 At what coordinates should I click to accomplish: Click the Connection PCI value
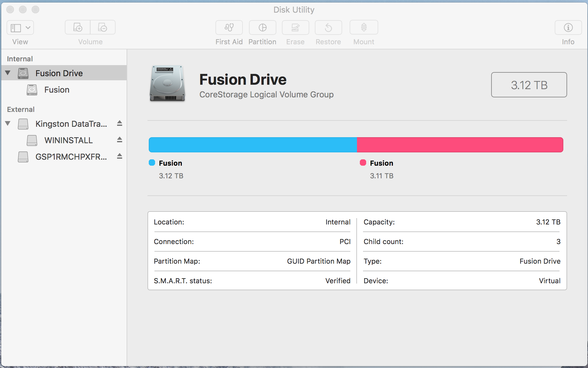(345, 242)
